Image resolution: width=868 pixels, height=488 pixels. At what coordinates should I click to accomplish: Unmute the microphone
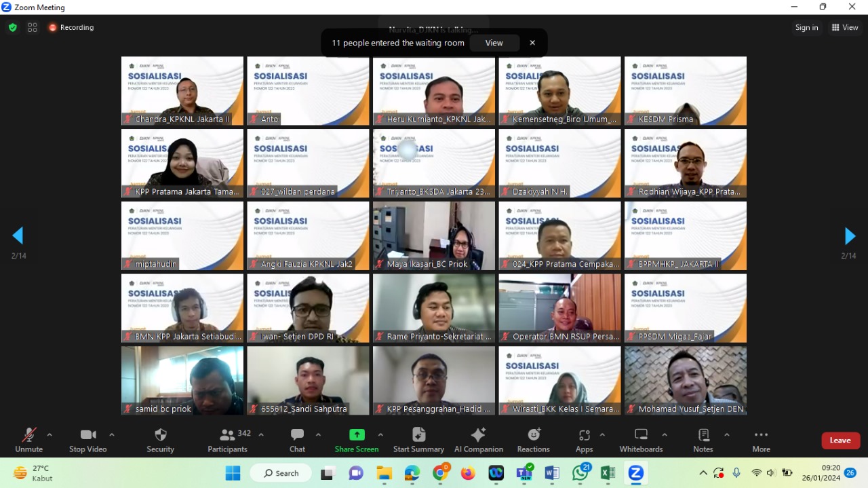(29, 440)
